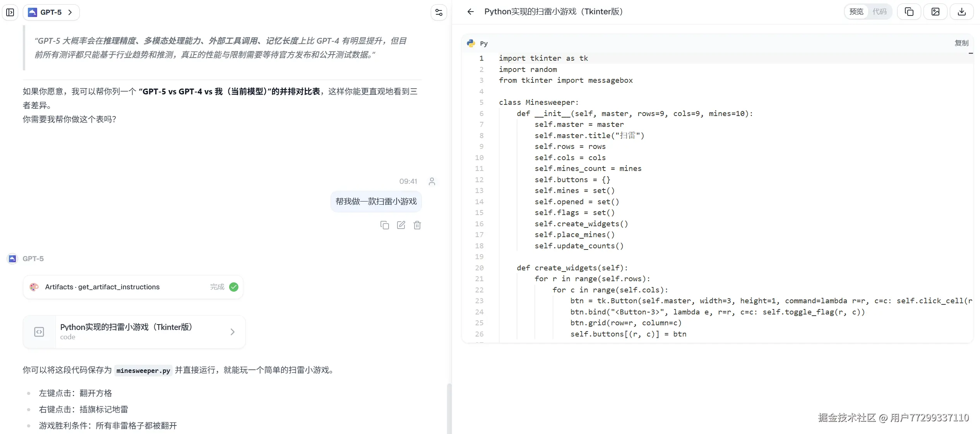
Task: Copy the artifact using the copy icon
Action: pos(909,12)
